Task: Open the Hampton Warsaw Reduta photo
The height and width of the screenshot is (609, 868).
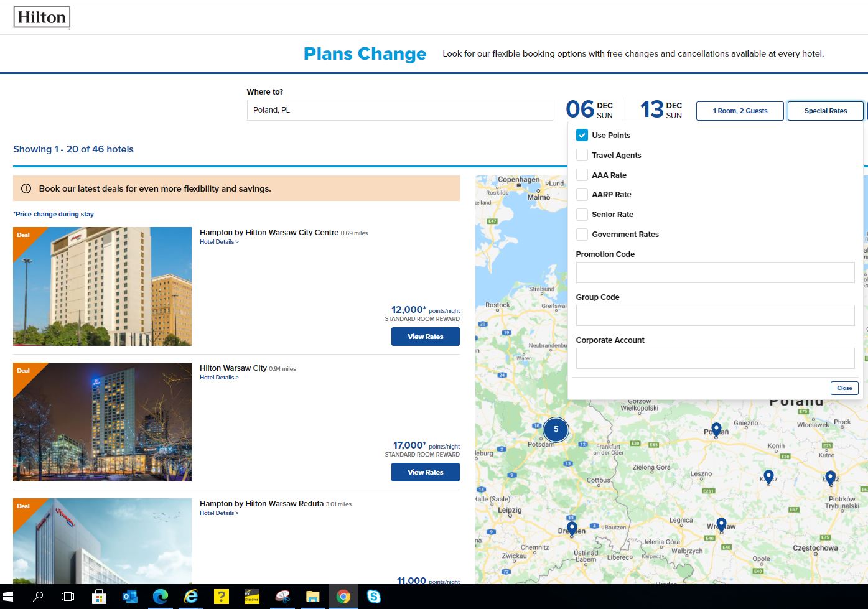Action: (x=102, y=541)
